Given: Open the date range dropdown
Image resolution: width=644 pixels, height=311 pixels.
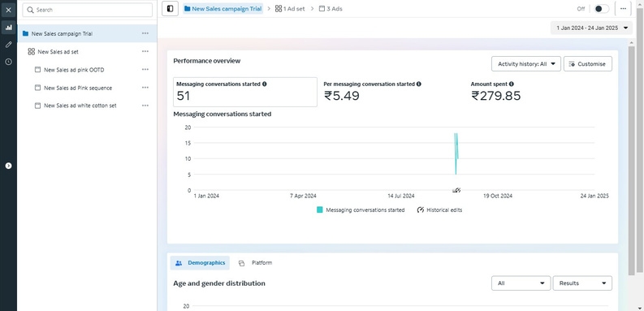Looking at the screenshot, I should 592,28.
